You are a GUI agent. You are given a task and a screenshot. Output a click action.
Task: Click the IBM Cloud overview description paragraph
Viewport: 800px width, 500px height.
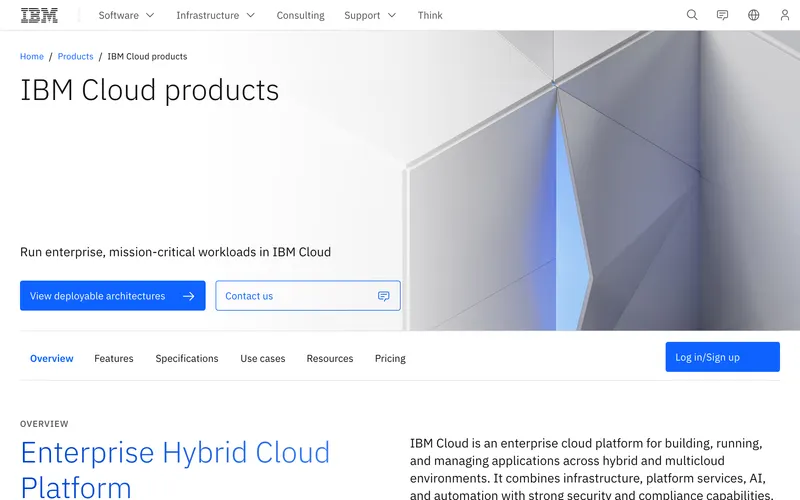tap(592, 468)
